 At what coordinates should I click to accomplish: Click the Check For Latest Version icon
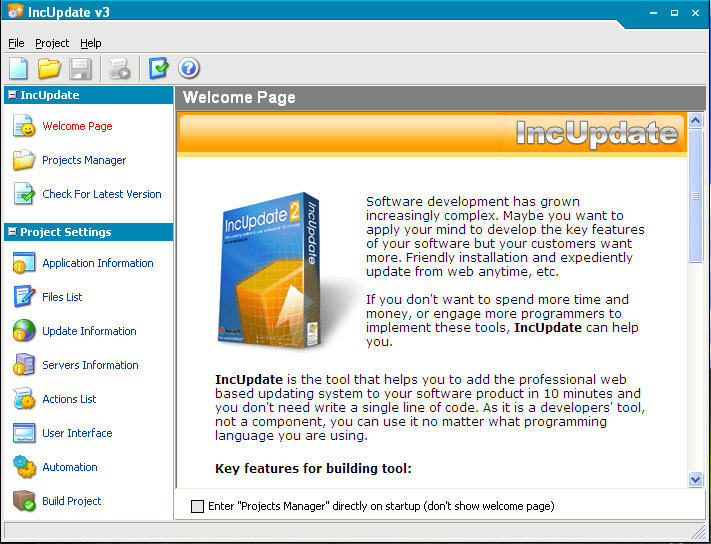coord(24,194)
